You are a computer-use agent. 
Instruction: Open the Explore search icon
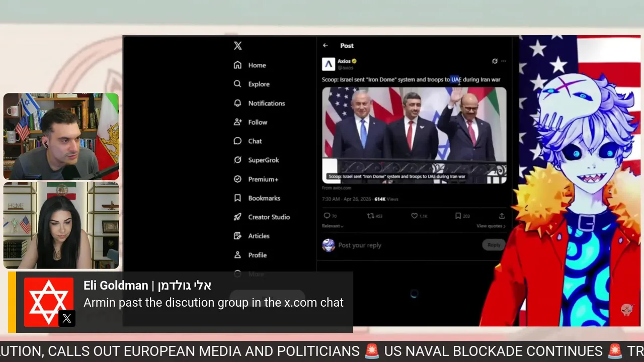point(237,84)
